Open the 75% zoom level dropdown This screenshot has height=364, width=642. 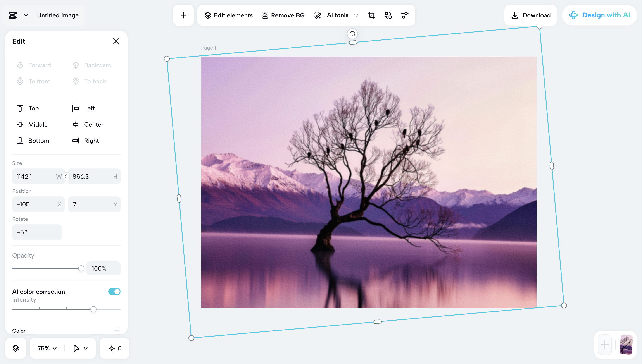coord(47,348)
